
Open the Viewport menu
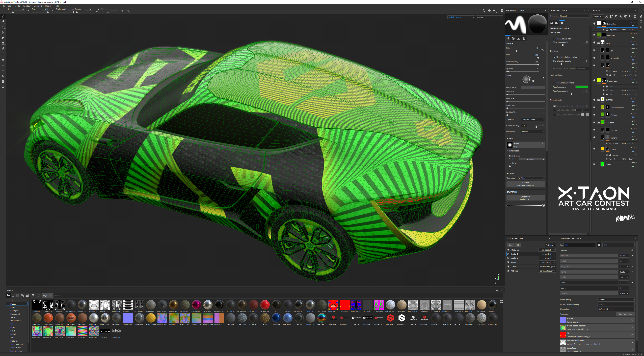(38, 6)
